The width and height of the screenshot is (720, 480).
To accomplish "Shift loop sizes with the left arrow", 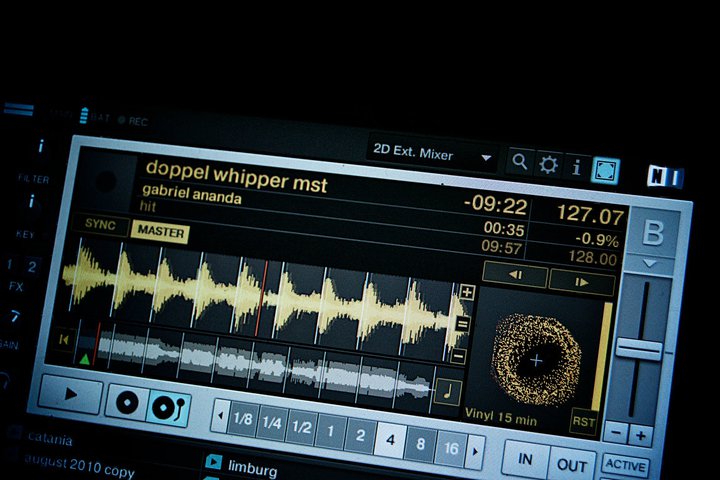I will [x=221, y=416].
